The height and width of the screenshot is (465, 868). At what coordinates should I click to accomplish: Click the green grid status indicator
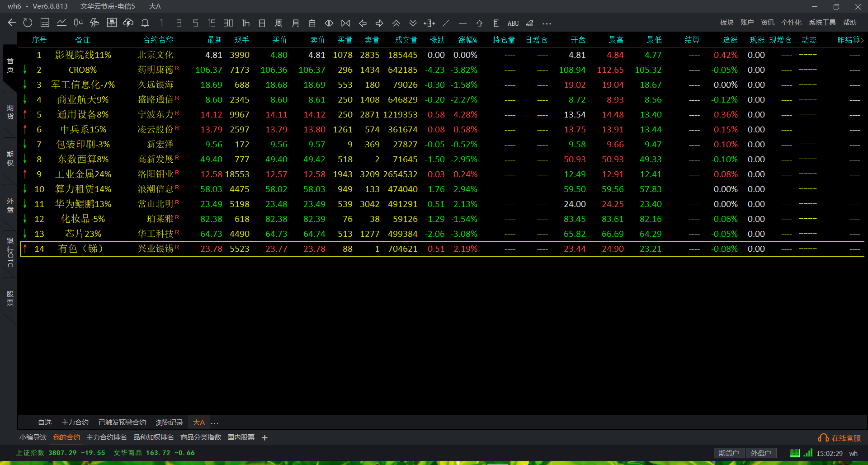[x=795, y=453]
